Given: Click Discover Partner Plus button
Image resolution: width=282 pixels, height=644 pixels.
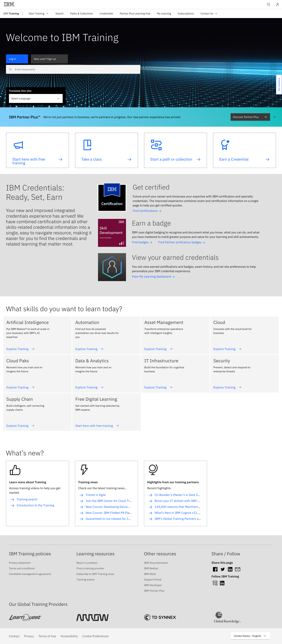Looking at the screenshot, I should click(250, 117).
